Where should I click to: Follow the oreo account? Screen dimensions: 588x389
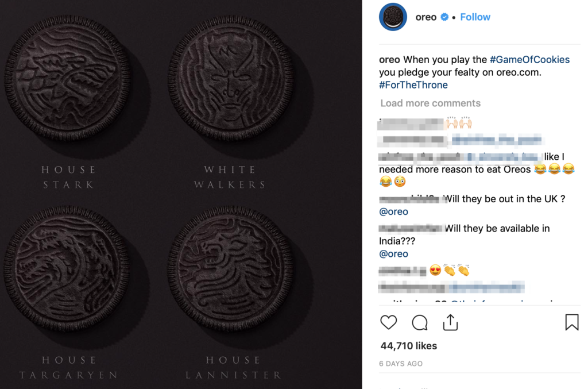coord(475,17)
